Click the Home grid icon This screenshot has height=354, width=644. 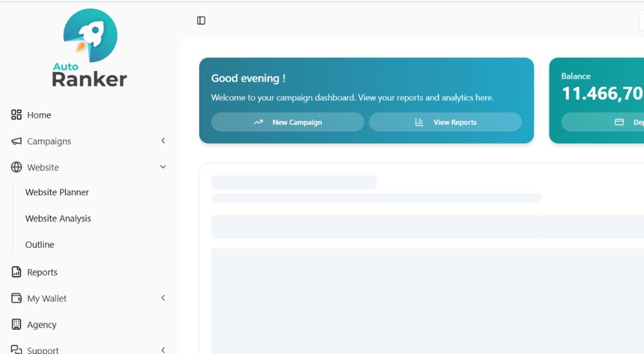click(17, 115)
